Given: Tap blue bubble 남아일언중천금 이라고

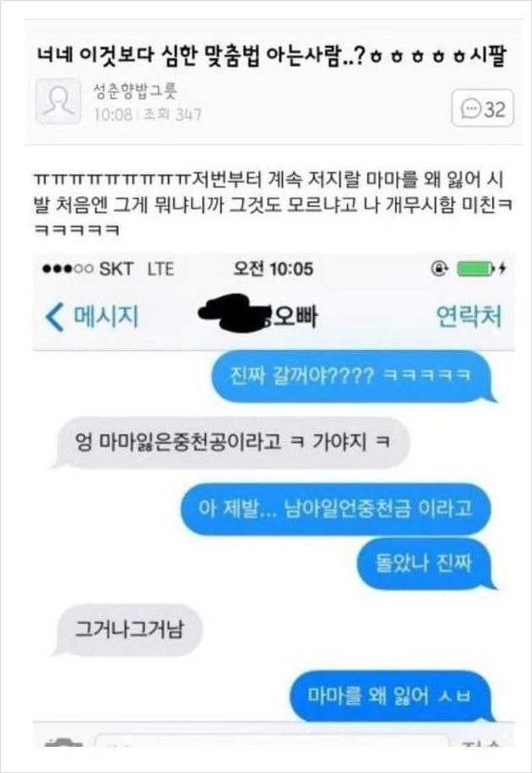Looking at the screenshot, I should point(335,509).
